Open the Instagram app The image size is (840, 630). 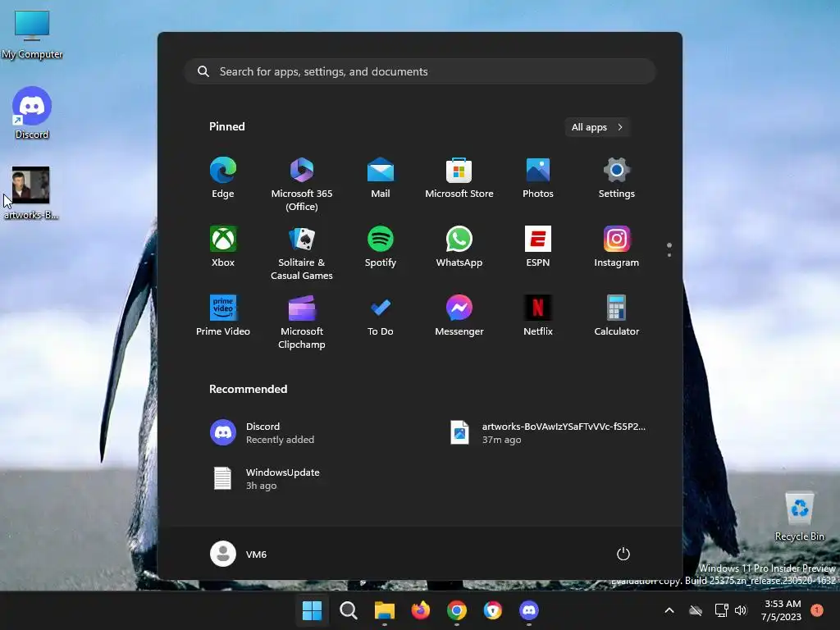[617, 247]
